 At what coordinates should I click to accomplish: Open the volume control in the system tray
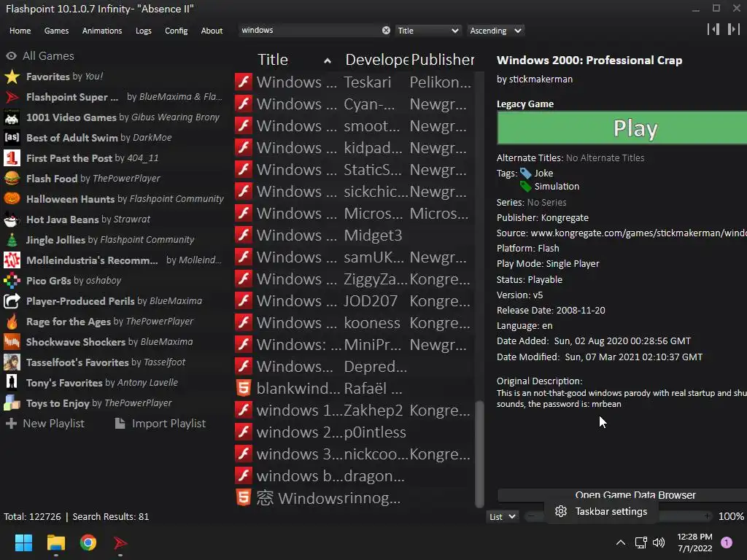(659, 542)
